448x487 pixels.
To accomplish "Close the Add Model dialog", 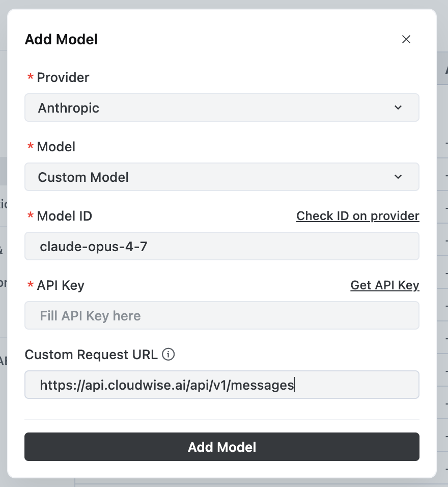I will pos(406,39).
